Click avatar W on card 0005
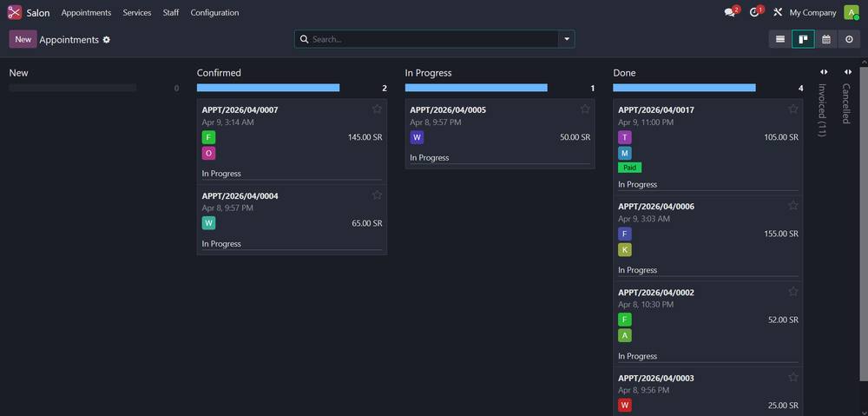868x416 pixels. click(417, 137)
